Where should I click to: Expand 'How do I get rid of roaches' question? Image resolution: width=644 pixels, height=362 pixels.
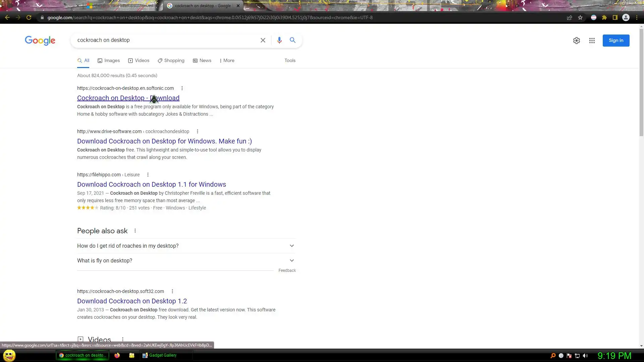291,246
